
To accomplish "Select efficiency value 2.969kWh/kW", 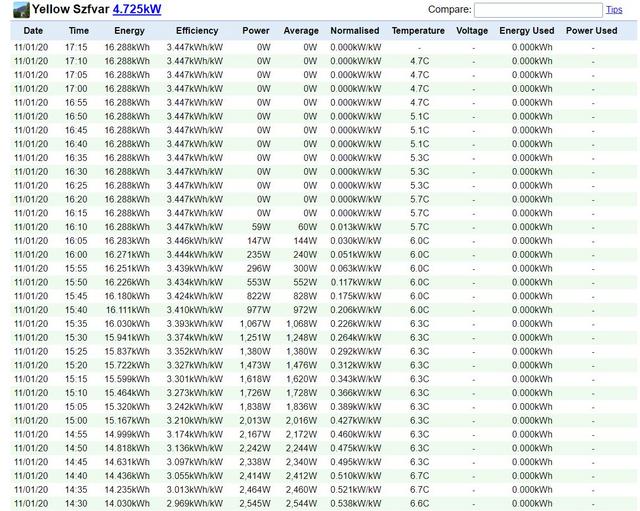I will 195,504.
